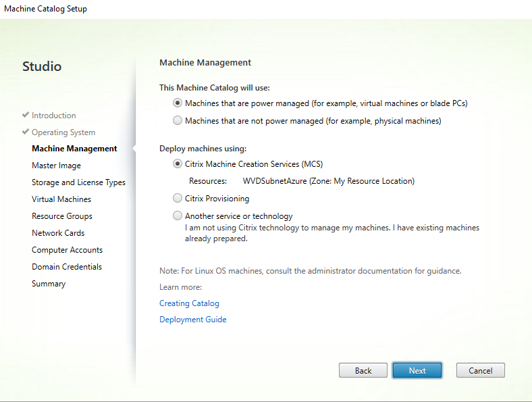This screenshot has height=402, width=532.
Task: Click the Studio title text
Action: click(42, 66)
